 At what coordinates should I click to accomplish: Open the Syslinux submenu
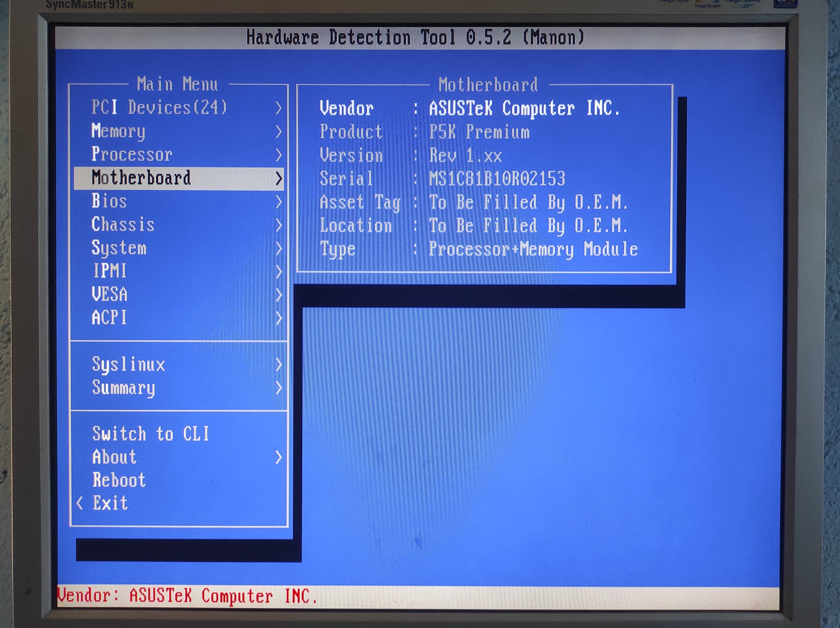(x=128, y=364)
